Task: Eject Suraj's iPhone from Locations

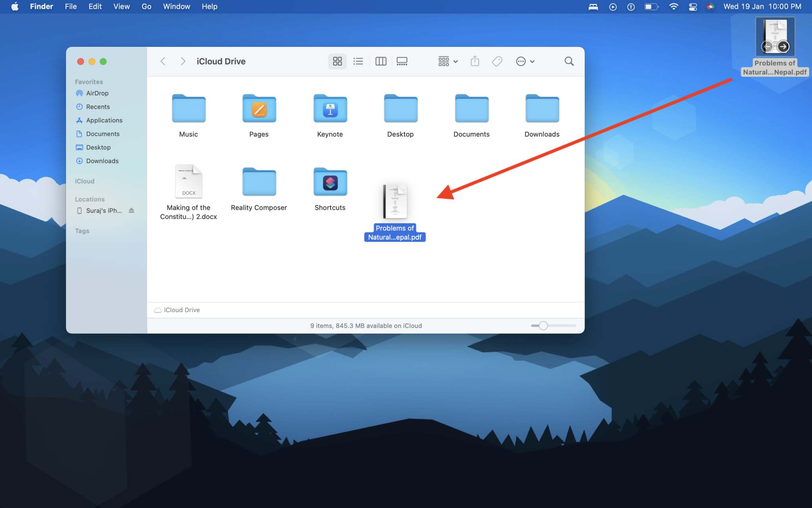Action: pos(131,210)
